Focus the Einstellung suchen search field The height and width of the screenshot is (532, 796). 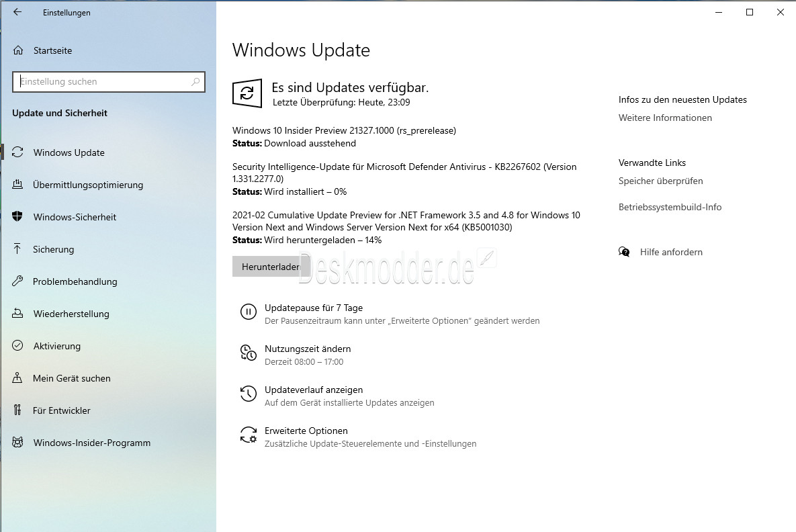click(109, 82)
